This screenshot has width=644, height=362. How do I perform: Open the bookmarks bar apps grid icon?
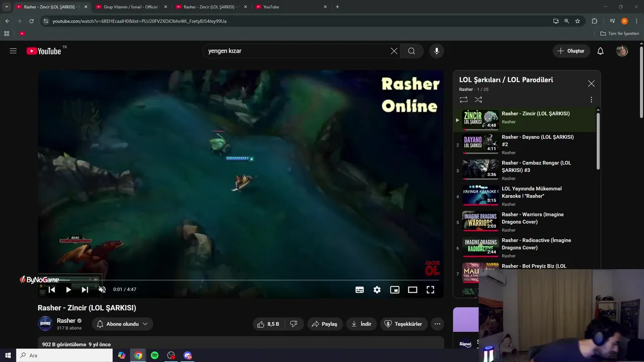[7, 34]
